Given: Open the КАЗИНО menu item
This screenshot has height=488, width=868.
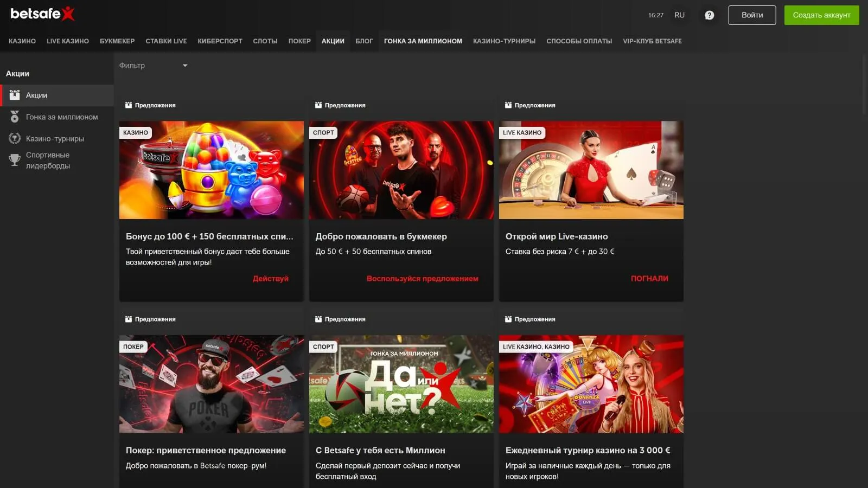Looking at the screenshot, I should [22, 41].
